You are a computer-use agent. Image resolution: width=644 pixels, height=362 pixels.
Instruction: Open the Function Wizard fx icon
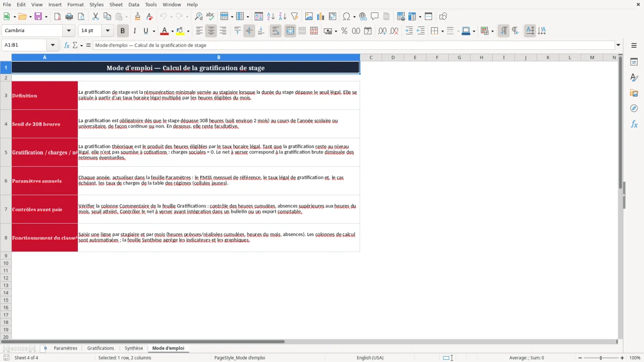[x=67, y=45]
